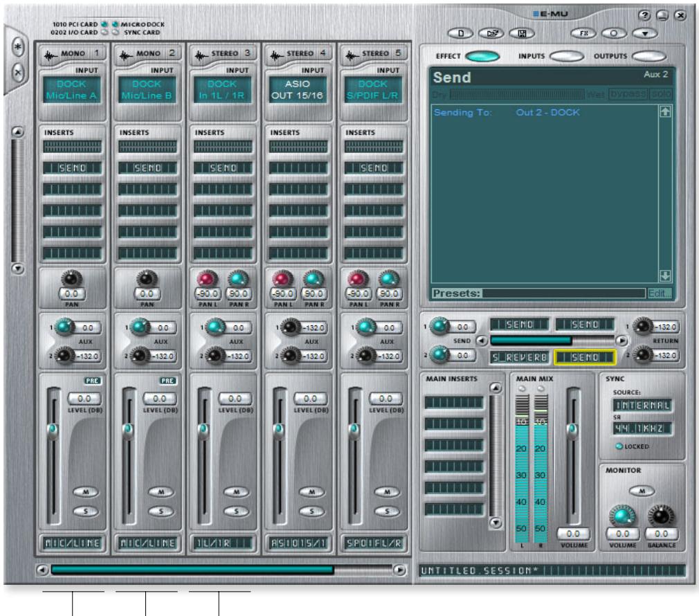Toggle the PRE button on strip 2
This screenshot has height=616, width=699.
pyautogui.click(x=168, y=381)
